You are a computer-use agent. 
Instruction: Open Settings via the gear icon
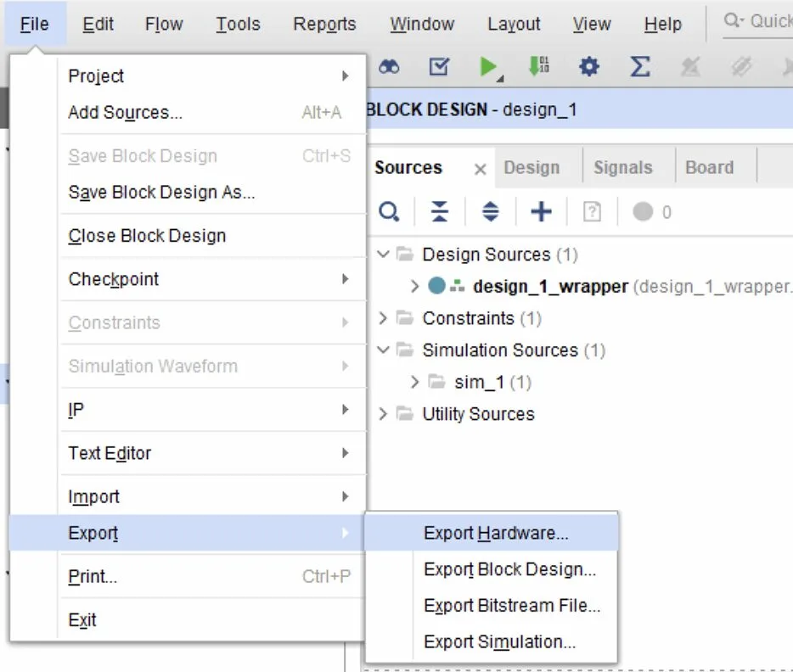[x=588, y=68]
